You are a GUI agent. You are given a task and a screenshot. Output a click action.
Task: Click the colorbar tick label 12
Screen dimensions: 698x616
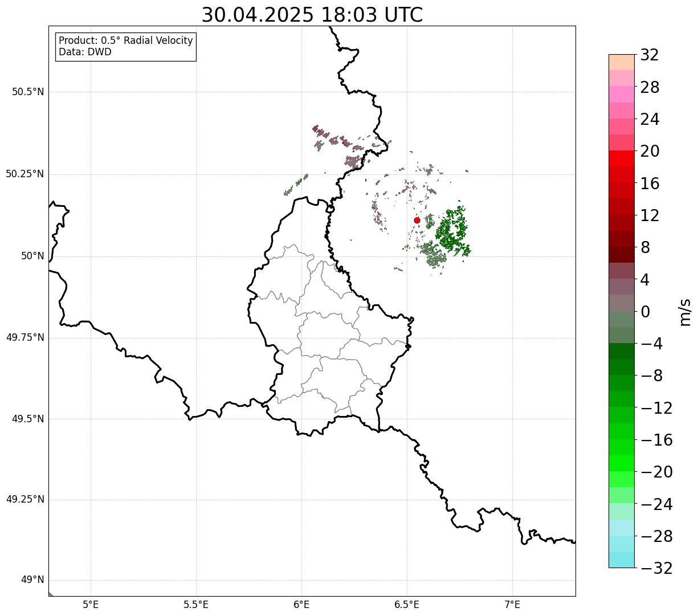click(x=650, y=215)
